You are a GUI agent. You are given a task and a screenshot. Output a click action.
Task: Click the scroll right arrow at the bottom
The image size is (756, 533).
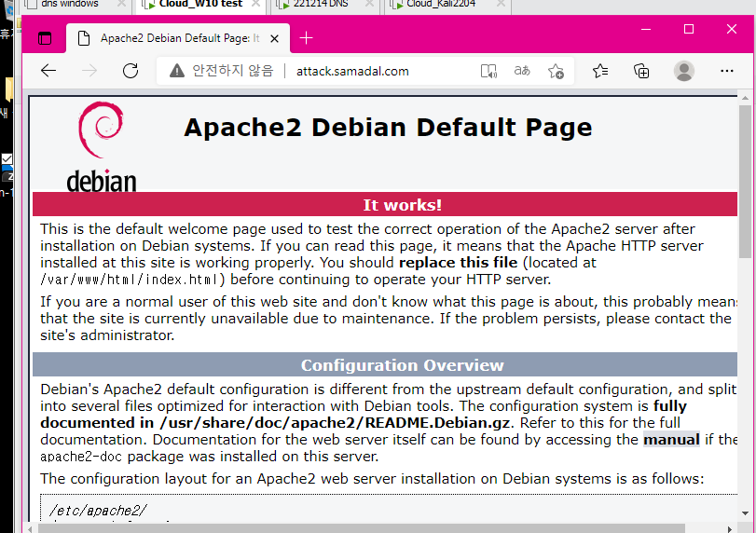[x=730, y=529]
